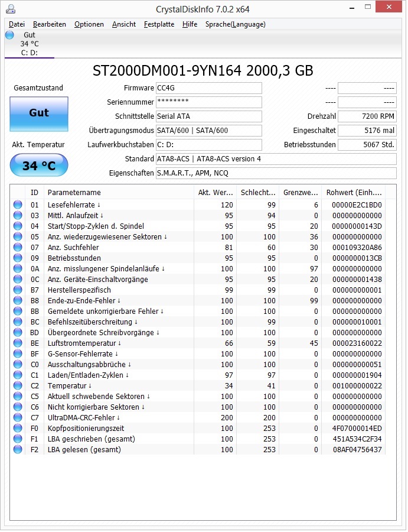Select the Gut 34 °C disk tab
The height and width of the screenshot is (532, 408).
[30, 43]
